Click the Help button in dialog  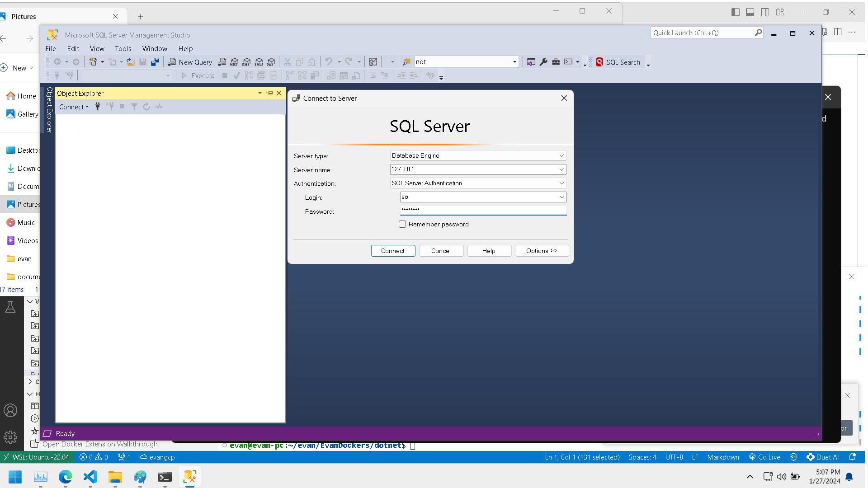489,251
